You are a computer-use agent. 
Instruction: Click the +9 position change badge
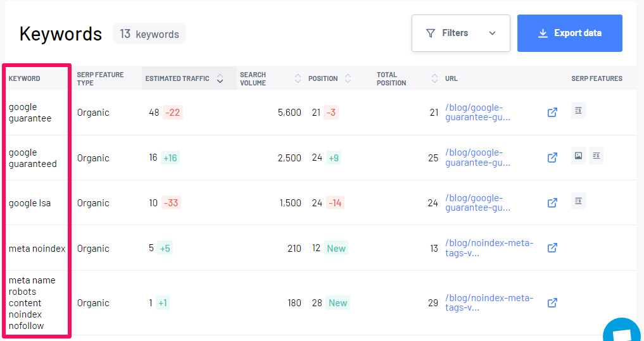click(334, 158)
